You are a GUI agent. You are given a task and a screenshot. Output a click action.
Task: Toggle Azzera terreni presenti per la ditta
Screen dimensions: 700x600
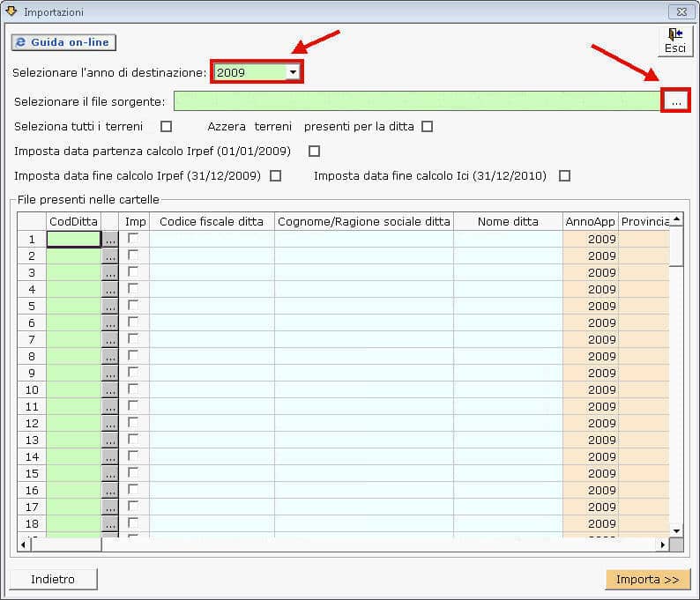(427, 126)
